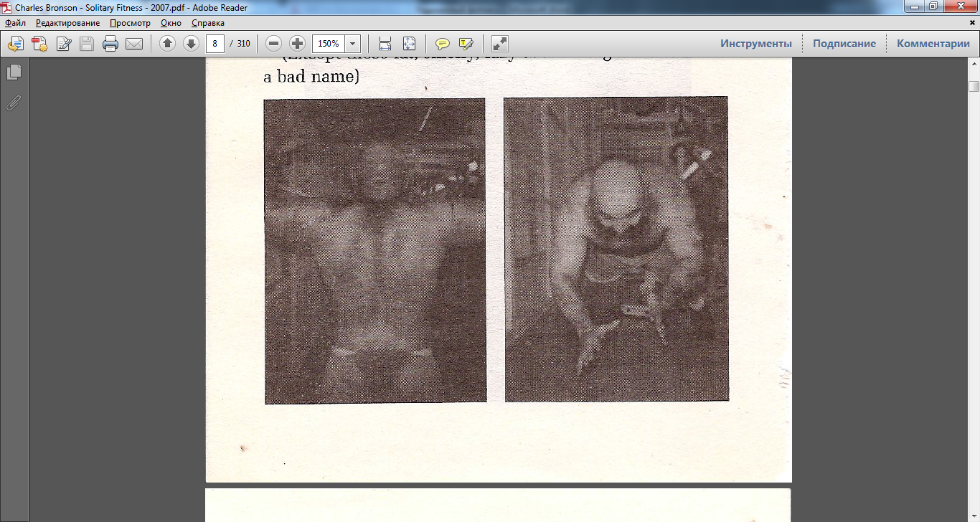Screen dimensions: 980x522
Task: Toggle fit one full page view
Action: [409, 44]
